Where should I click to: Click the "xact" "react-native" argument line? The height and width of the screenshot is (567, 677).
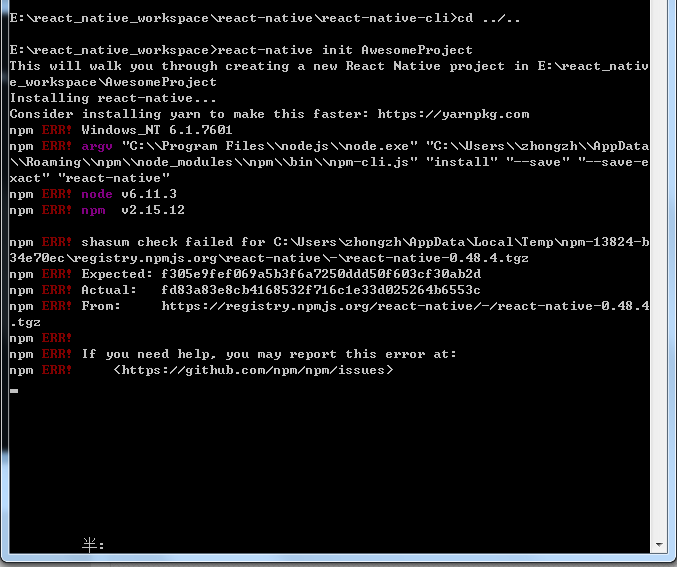coord(89,178)
